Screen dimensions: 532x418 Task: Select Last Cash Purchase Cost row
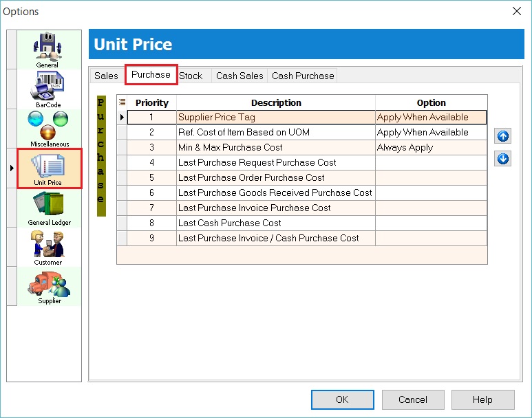[275, 223]
